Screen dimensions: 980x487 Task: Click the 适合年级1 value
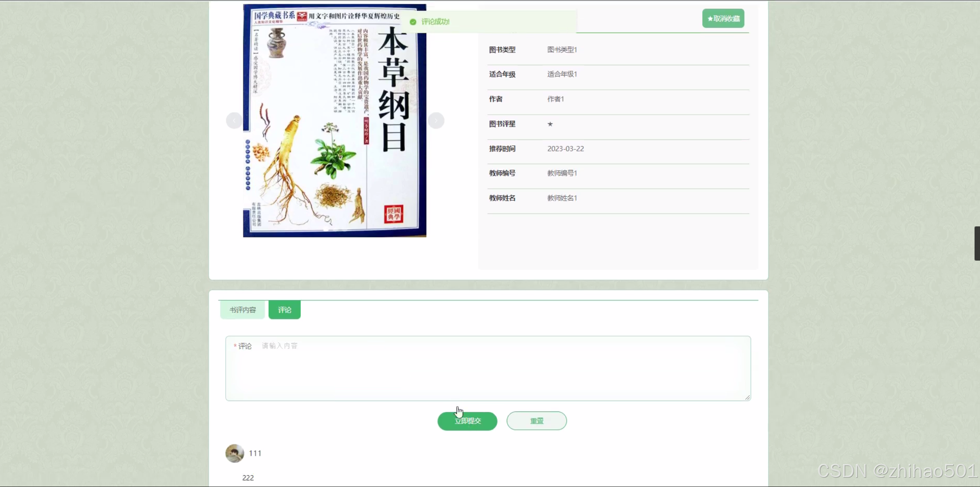pos(562,74)
